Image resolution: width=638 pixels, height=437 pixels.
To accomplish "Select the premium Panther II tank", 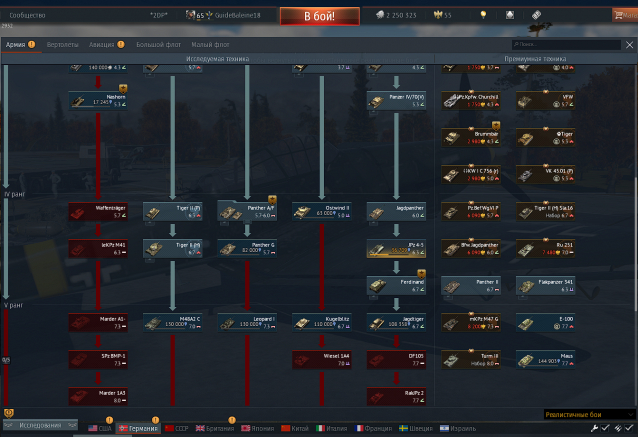I will click(471, 286).
